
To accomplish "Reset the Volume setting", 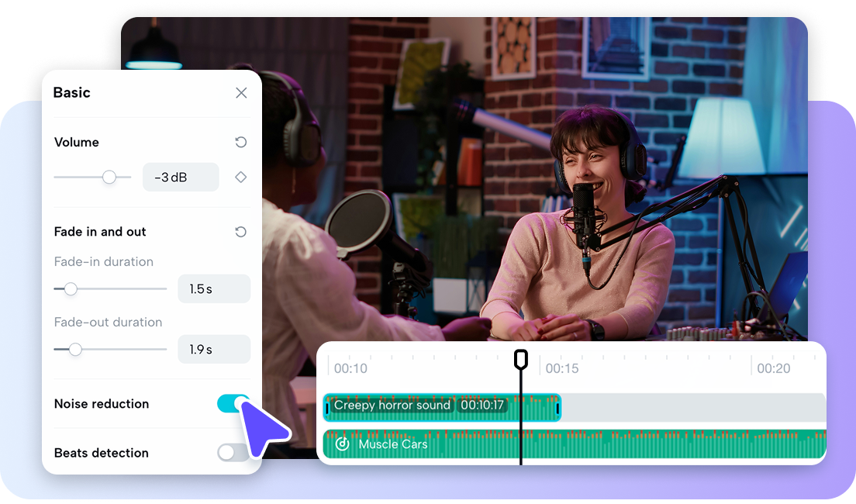I will pos(240,143).
